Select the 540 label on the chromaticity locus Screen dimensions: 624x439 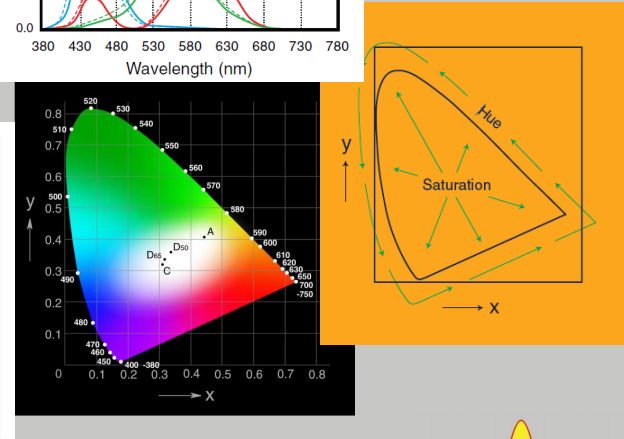click(146, 124)
